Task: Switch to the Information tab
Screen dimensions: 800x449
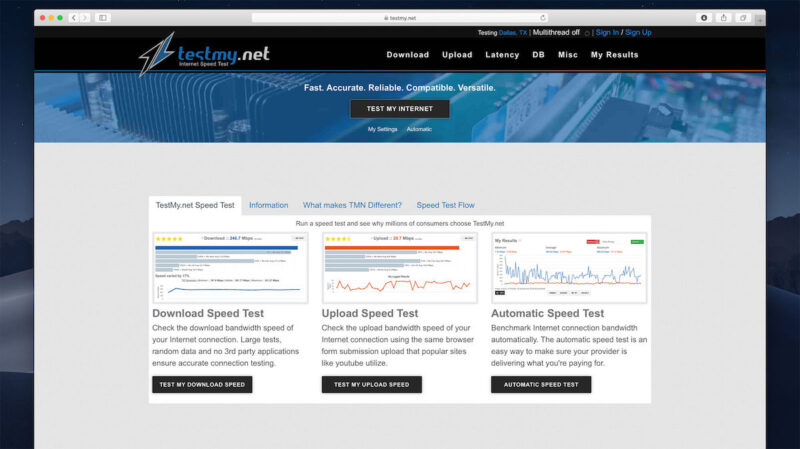Action: coord(268,205)
